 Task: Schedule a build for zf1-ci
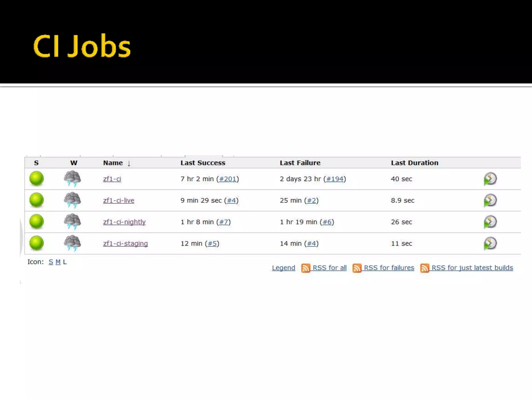(490, 179)
